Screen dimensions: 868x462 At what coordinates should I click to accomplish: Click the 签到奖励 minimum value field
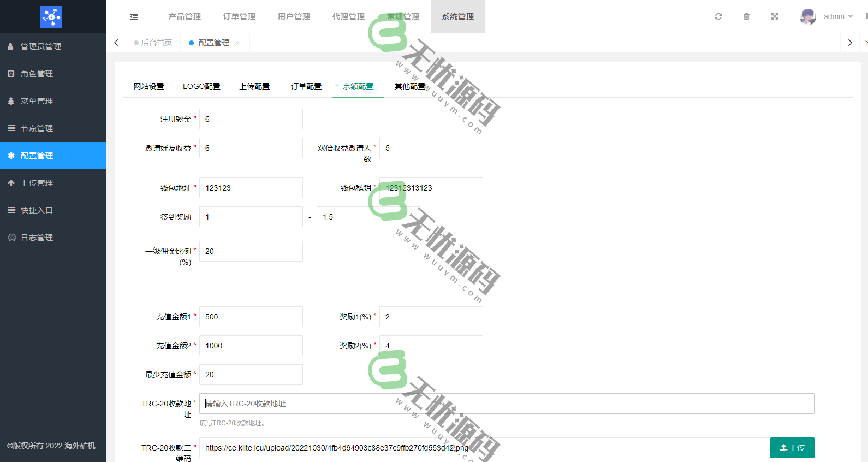[x=251, y=217]
